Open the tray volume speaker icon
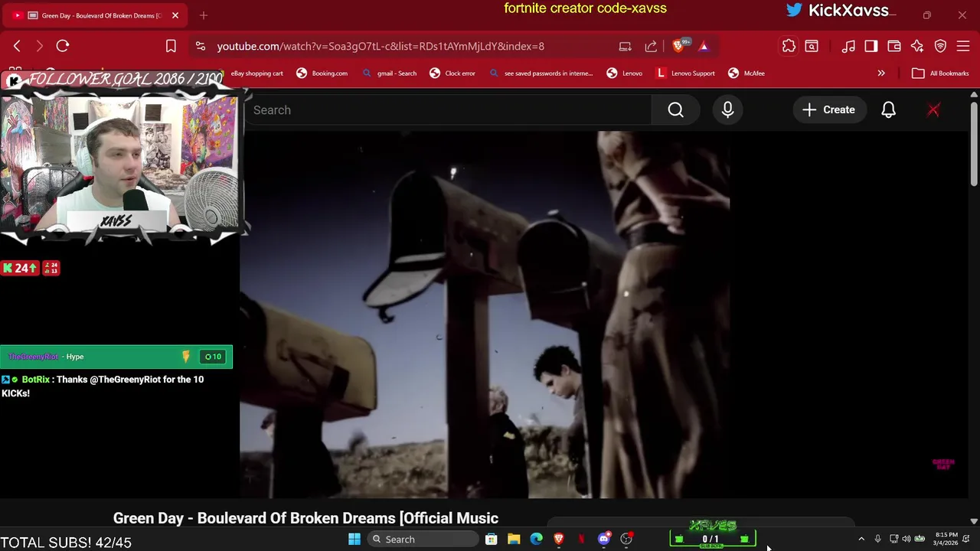980x551 pixels. click(906, 540)
